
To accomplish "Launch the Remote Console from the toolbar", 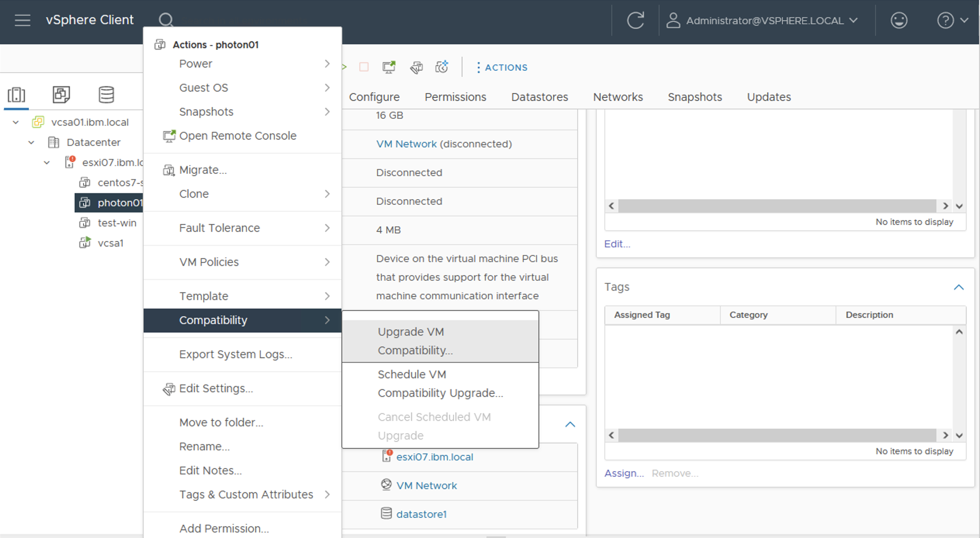I will coord(388,67).
